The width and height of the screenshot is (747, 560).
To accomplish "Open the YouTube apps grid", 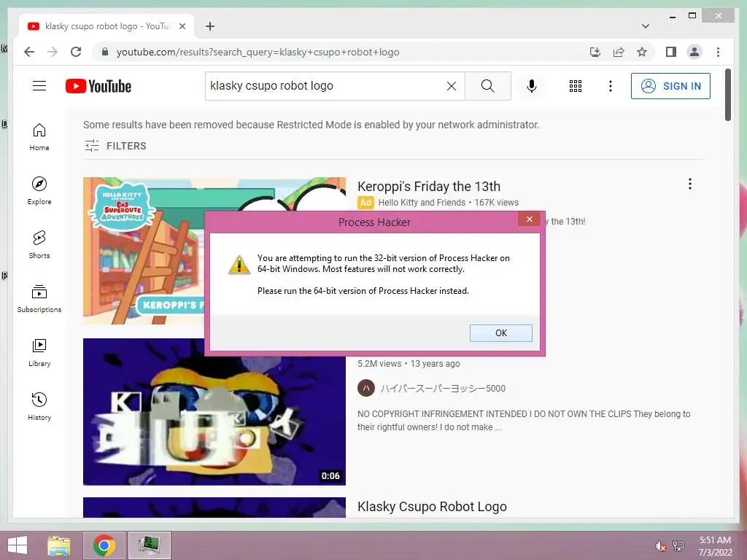I will point(576,86).
